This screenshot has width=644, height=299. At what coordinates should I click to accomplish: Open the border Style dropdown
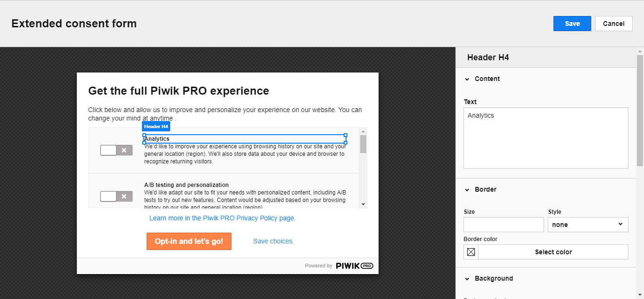tap(588, 225)
